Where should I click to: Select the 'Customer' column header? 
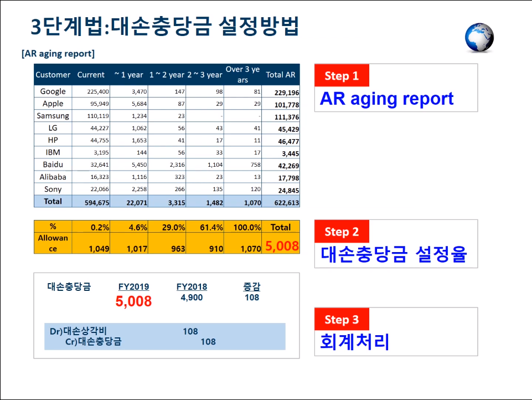53,75
